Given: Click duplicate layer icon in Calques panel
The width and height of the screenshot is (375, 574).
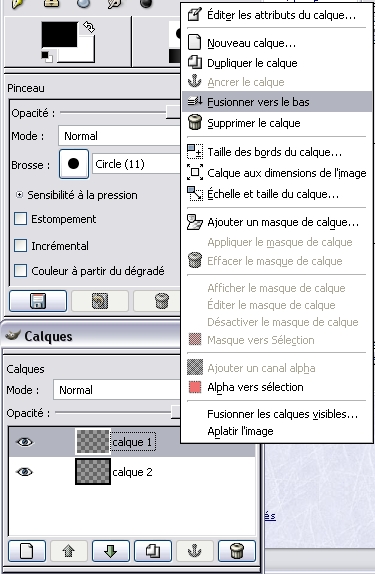Looking at the screenshot, I should click(x=153, y=551).
